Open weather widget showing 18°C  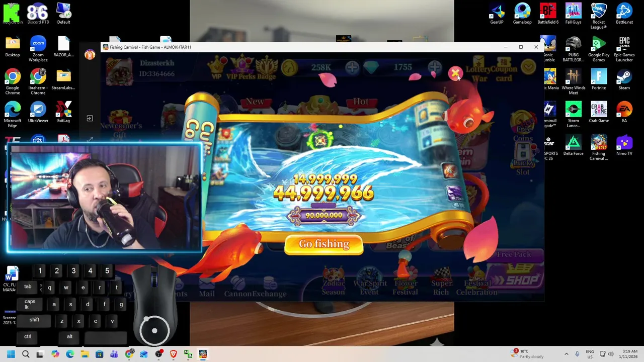[x=527, y=354]
